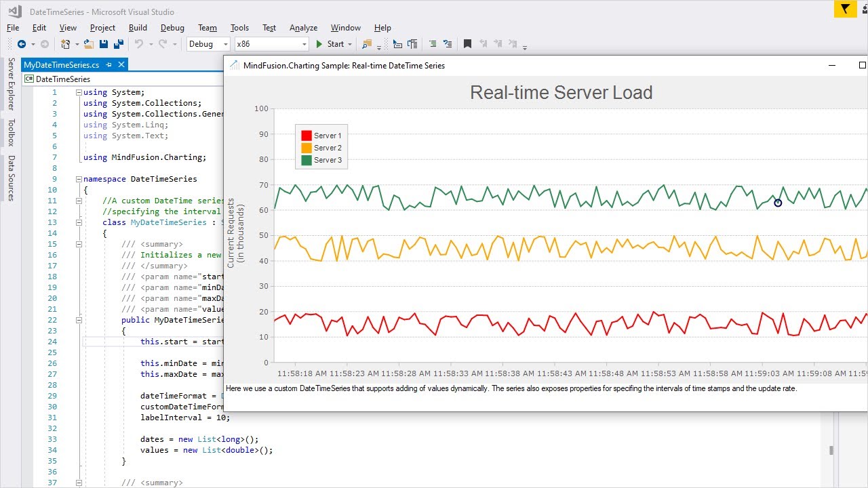868x488 pixels.
Task: Open the Team menu
Action: point(208,28)
